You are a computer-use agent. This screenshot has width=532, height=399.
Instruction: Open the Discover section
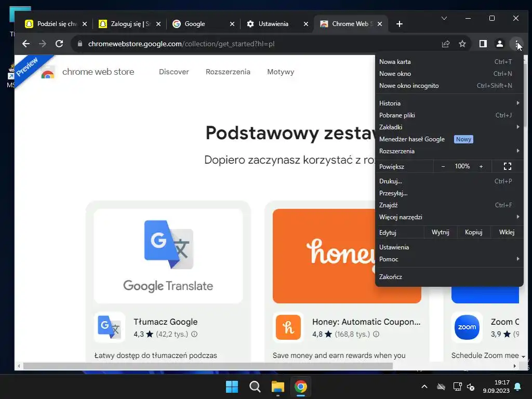point(174,72)
